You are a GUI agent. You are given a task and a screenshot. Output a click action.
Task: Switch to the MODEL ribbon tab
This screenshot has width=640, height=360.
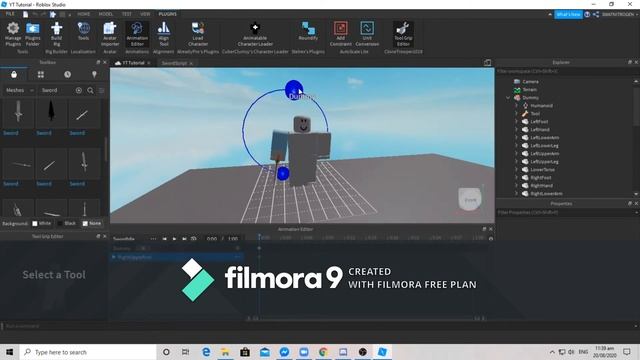(106, 14)
